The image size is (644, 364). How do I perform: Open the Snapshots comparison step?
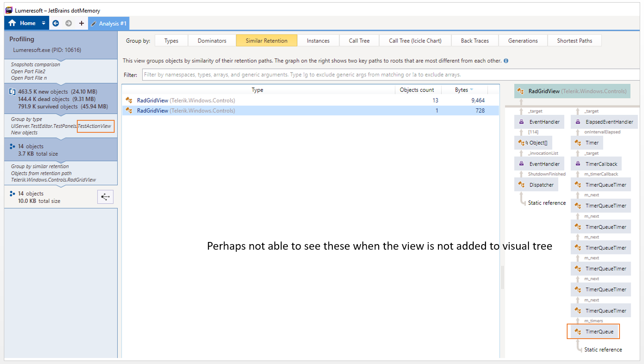pos(61,71)
